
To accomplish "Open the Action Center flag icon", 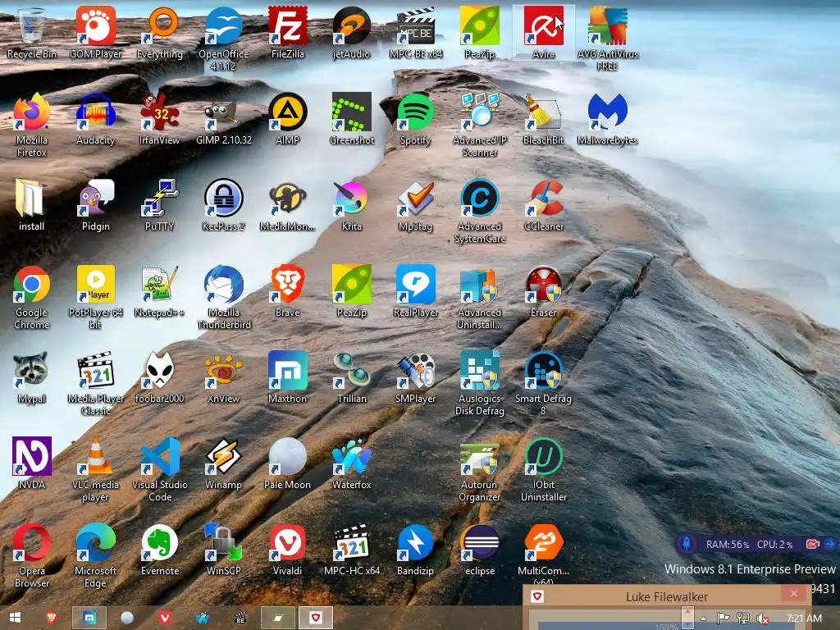I will 723,619.
